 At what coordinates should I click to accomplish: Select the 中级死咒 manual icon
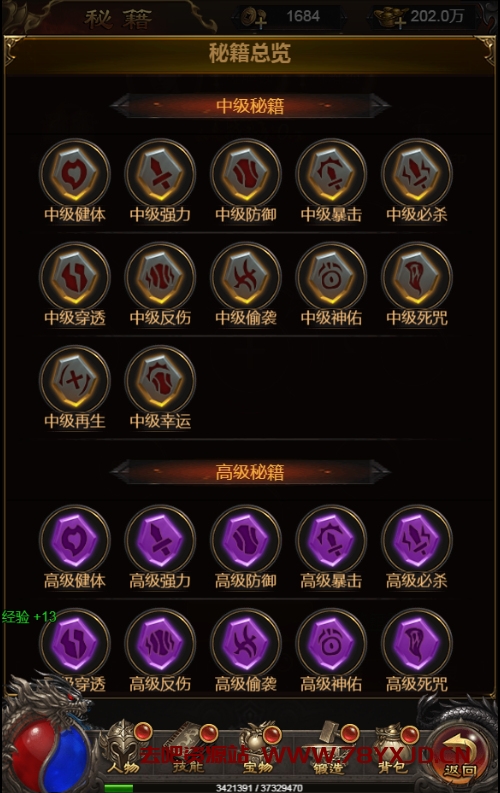[417, 277]
